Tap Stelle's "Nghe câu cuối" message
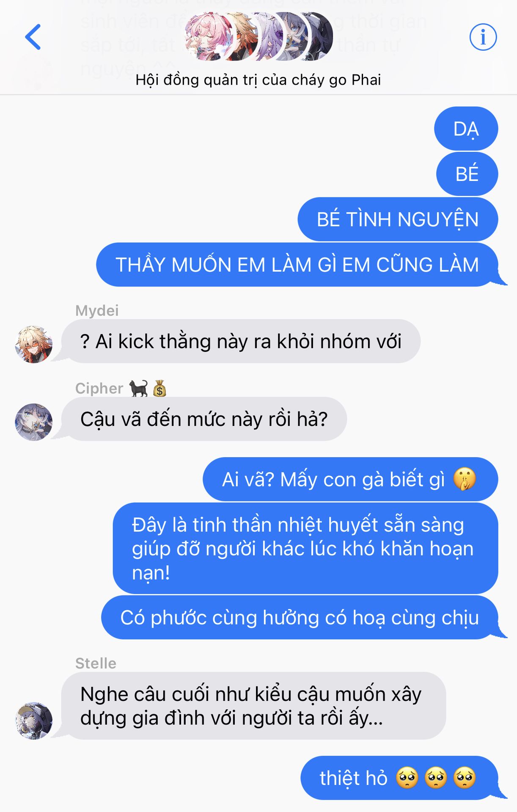Image resolution: width=517 pixels, height=812 pixels. [x=253, y=706]
